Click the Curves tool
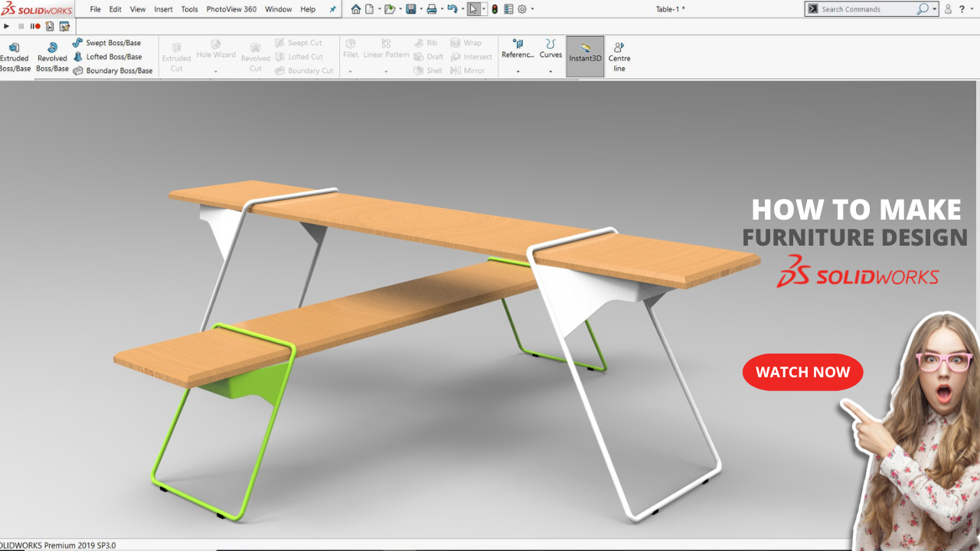Screen dimensions: 980x551 point(550,50)
